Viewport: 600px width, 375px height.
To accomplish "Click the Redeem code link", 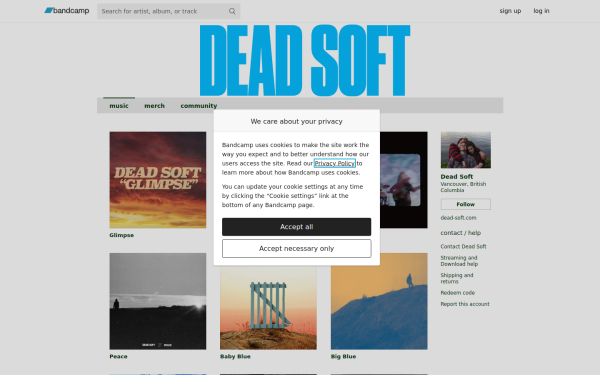I will coord(458,293).
